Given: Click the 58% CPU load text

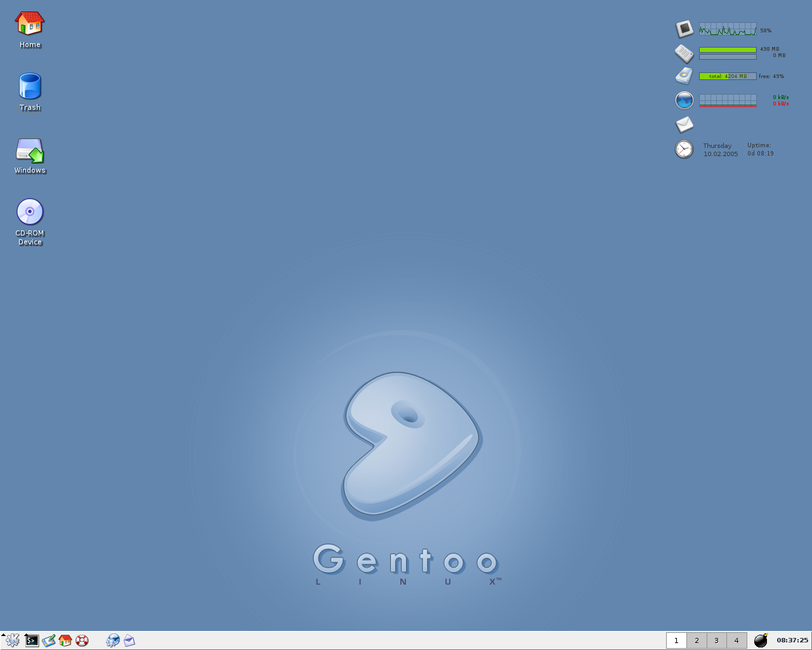Looking at the screenshot, I should [x=766, y=30].
